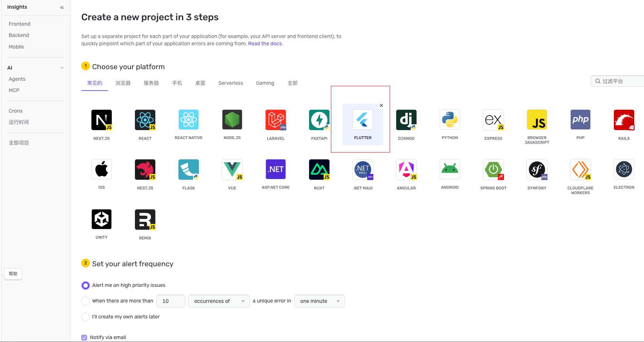The height and width of the screenshot is (342, 644).
Task: Open the 服务器 platform tab
Action: point(151,83)
